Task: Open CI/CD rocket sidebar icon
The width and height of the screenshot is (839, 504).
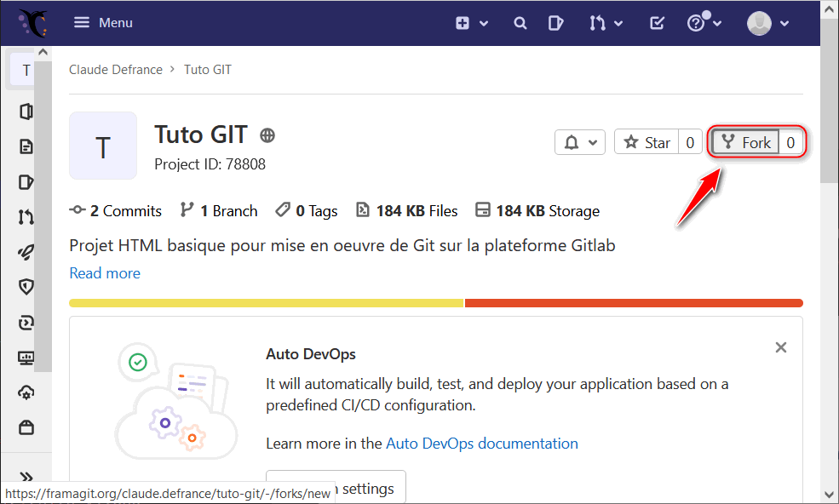Action: pos(26,252)
